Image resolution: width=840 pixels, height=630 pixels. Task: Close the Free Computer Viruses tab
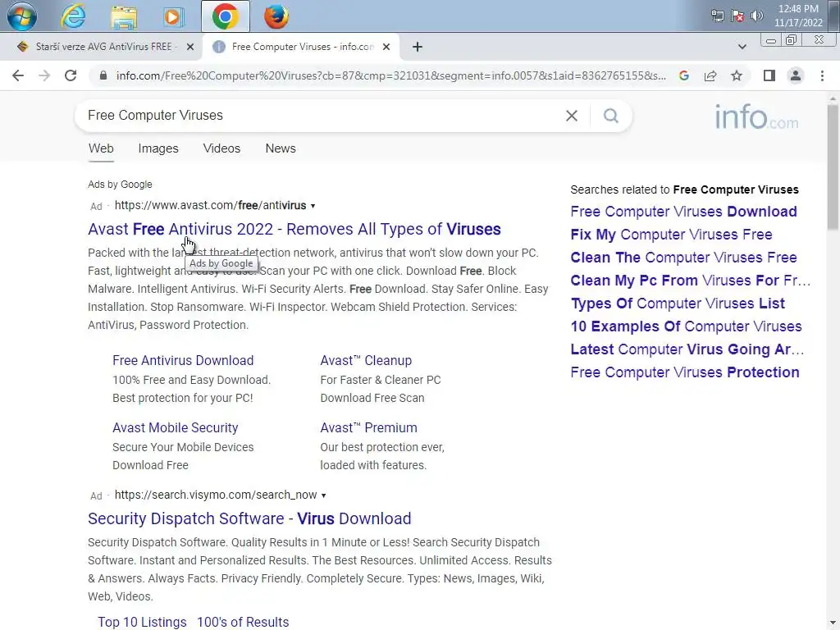[x=386, y=47]
